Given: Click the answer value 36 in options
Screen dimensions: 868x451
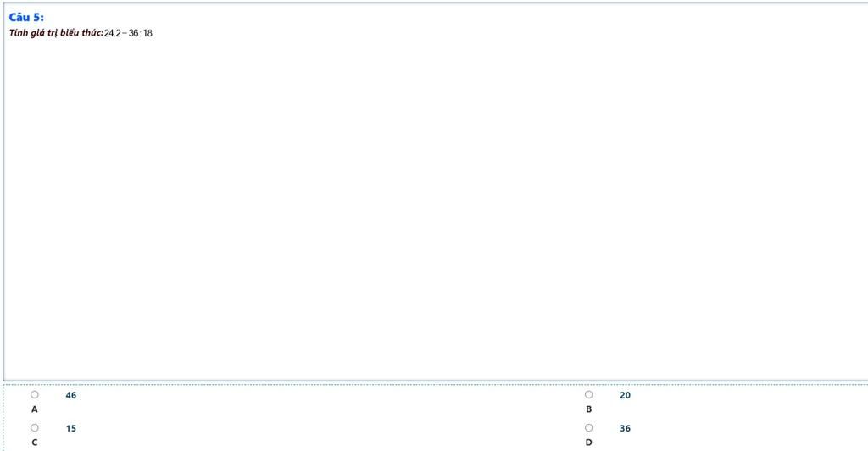Looking at the screenshot, I should [x=625, y=428].
